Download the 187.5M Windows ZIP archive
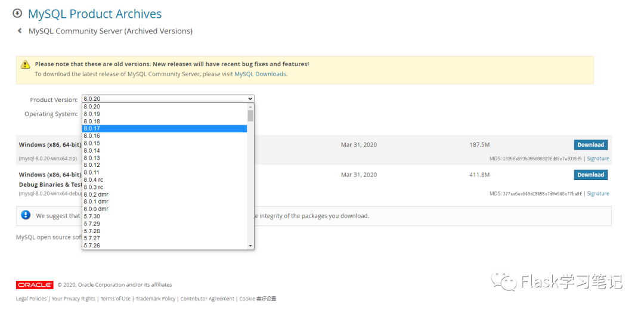 pos(590,144)
